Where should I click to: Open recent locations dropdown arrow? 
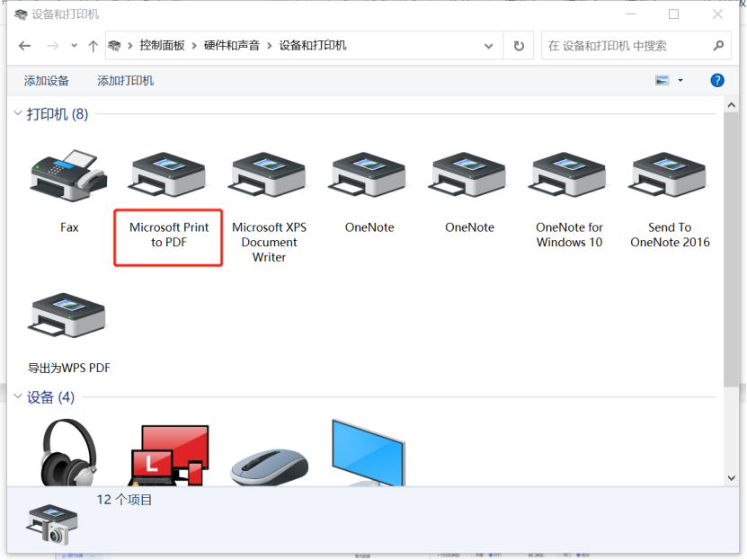(74, 46)
